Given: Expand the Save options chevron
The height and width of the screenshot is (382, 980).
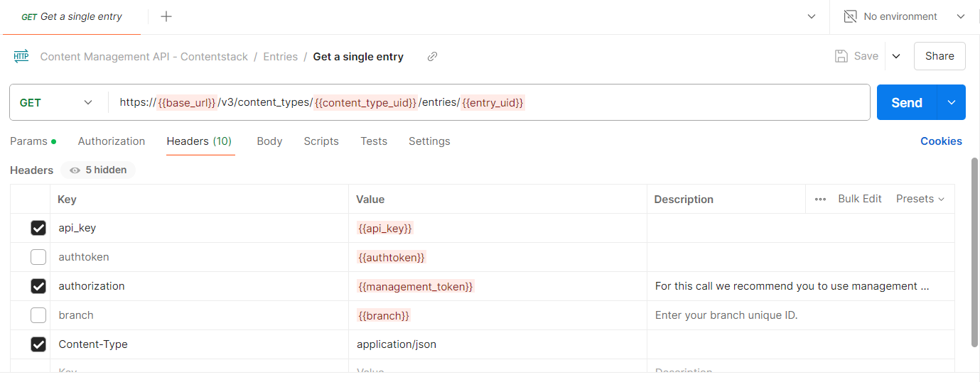Looking at the screenshot, I should [x=896, y=56].
